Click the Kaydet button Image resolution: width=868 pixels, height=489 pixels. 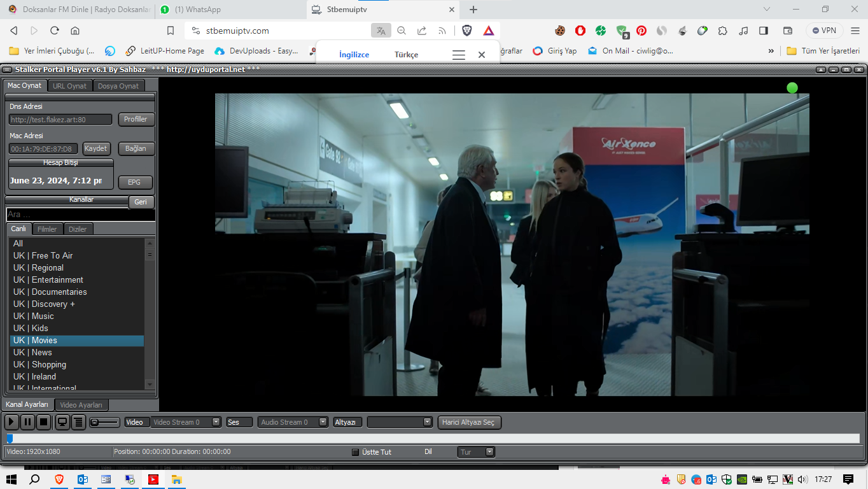point(96,148)
